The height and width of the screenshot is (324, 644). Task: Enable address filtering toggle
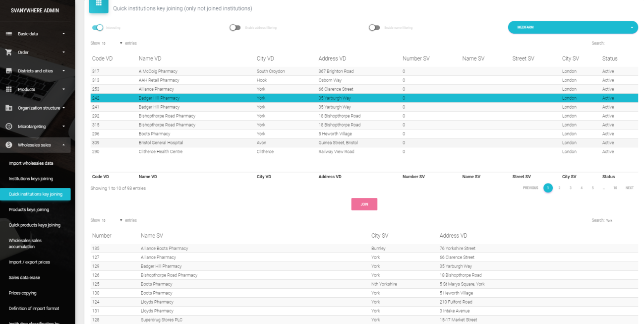coord(235,28)
